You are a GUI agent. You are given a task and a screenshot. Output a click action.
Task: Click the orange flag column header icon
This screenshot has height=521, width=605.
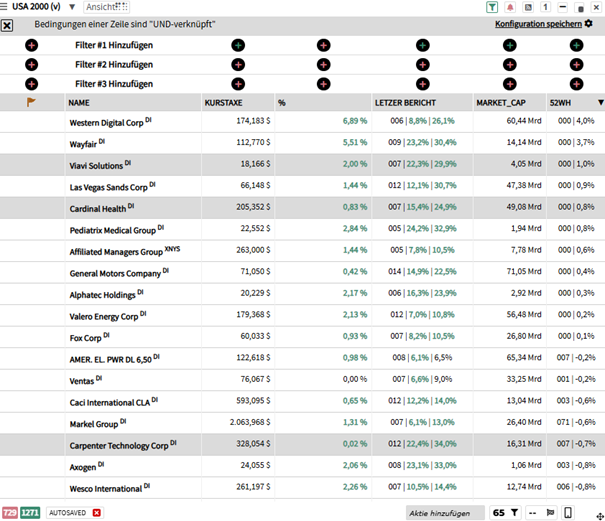(x=31, y=102)
